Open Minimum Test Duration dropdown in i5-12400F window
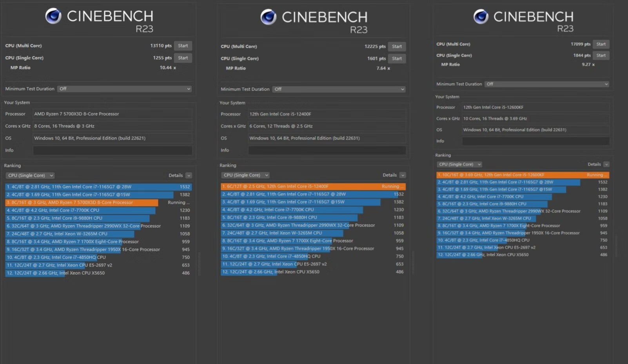This screenshot has height=364, width=628. [x=339, y=89]
